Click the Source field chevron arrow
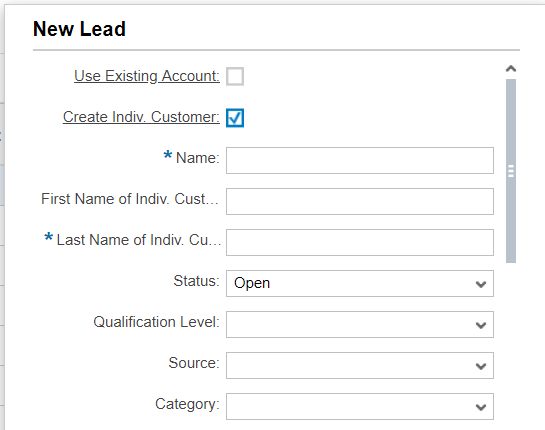 pos(481,366)
